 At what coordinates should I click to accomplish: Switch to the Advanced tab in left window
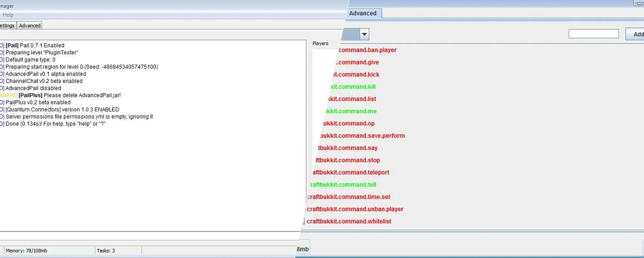pyautogui.click(x=30, y=25)
